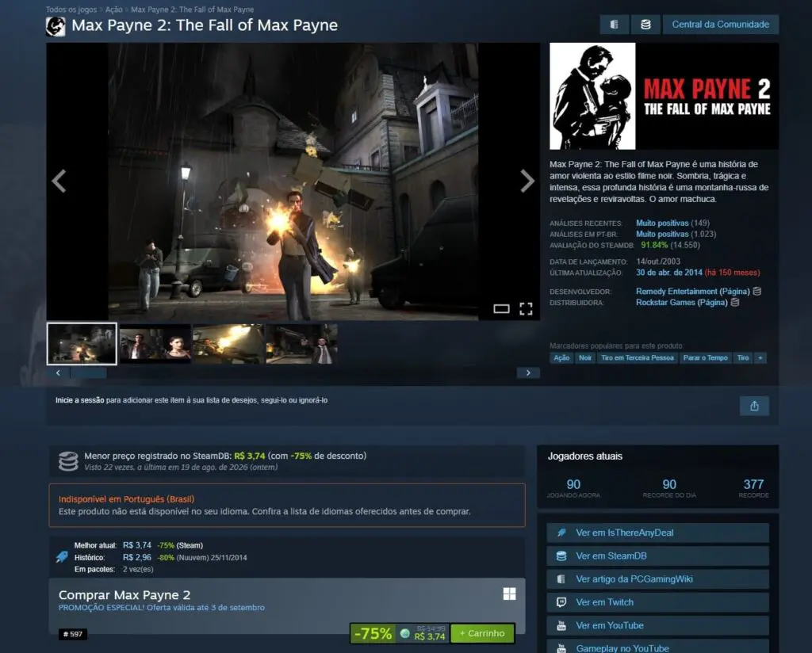Open 'Muito positivas (1.023)' PT-BR reviews
The image size is (812, 653).
point(676,234)
